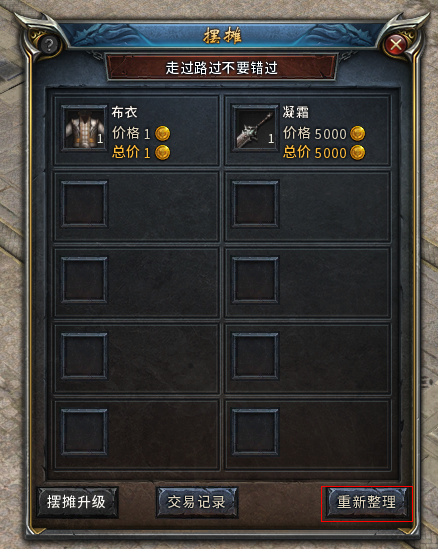
Task: Click the gold coin beside 布衣 总价
Action: point(162,152)
